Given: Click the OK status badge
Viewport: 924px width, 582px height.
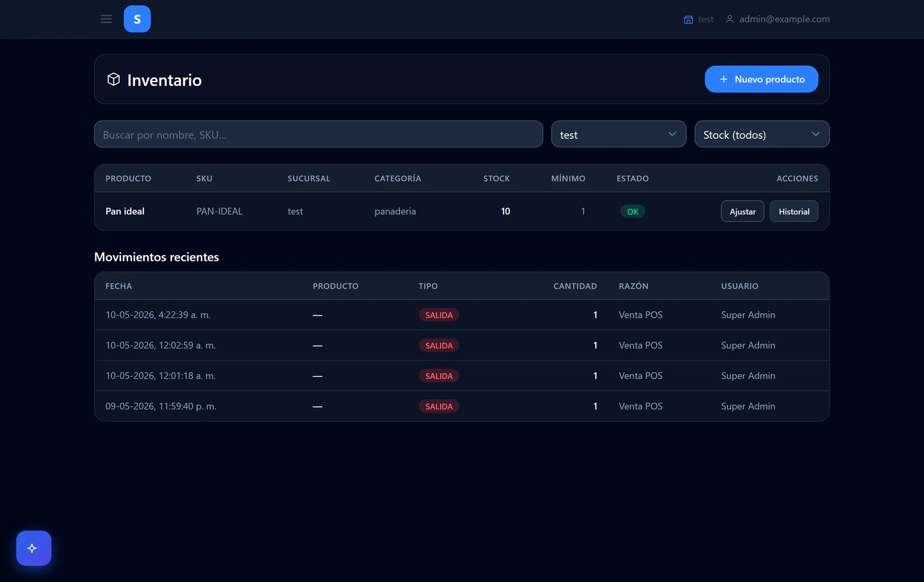Looking at the screenshot, I should pos(632,211).
